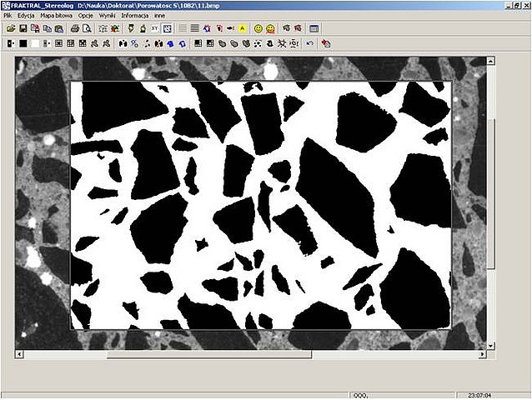Open the Edycja menu
The height and width of the screenshot is (400, 532).
26,16
